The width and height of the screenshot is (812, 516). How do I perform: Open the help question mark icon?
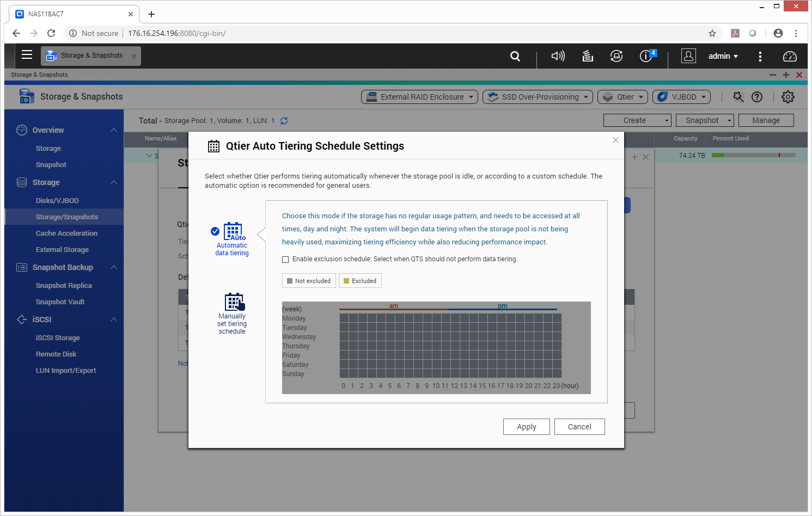point(757,97)
